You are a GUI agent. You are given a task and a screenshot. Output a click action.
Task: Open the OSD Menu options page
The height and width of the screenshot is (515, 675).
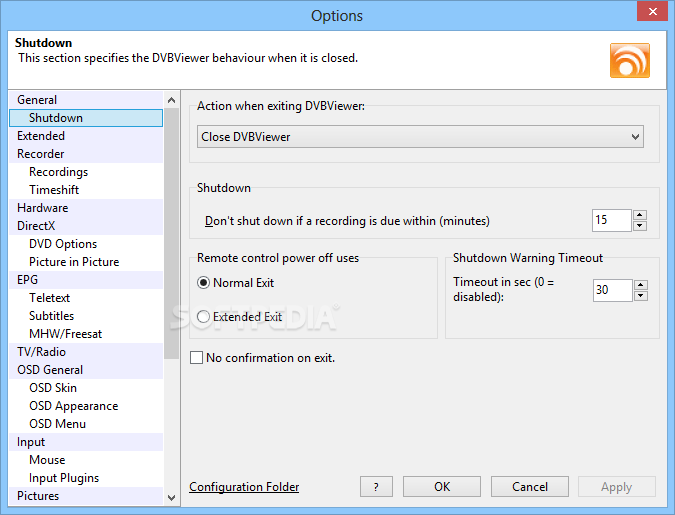pos(86,424)
